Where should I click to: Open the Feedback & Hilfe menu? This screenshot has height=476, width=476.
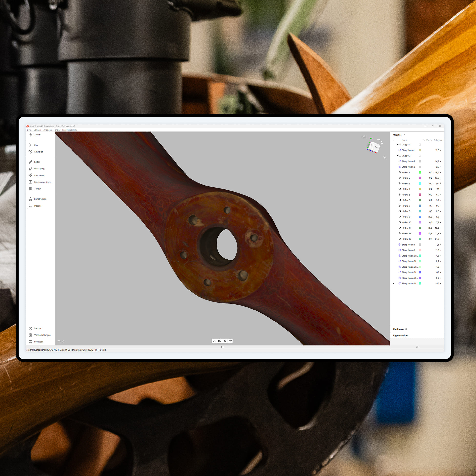[70, 130]
